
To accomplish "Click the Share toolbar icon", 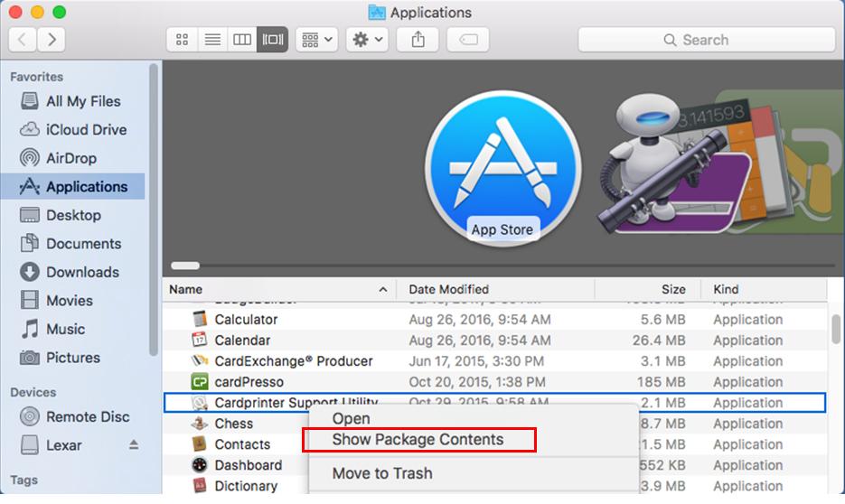I will pos(418,40).
